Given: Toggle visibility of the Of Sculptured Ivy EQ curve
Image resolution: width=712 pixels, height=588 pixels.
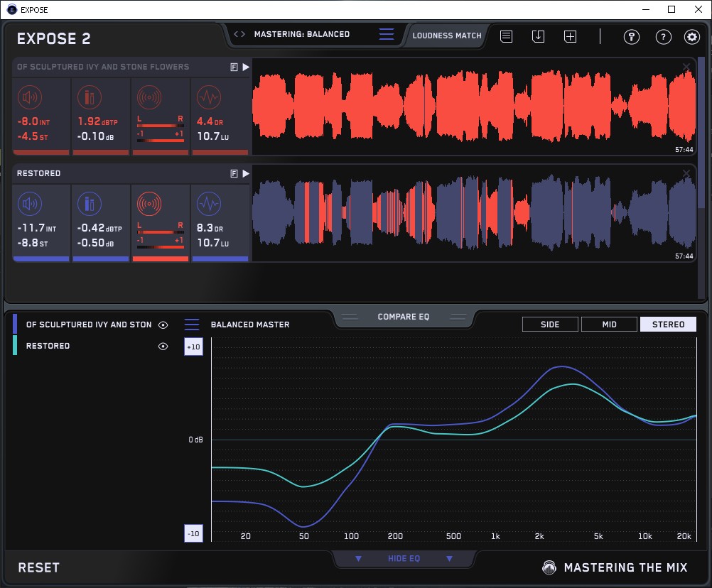Looking at the screenshot, I should click(163, 325).
